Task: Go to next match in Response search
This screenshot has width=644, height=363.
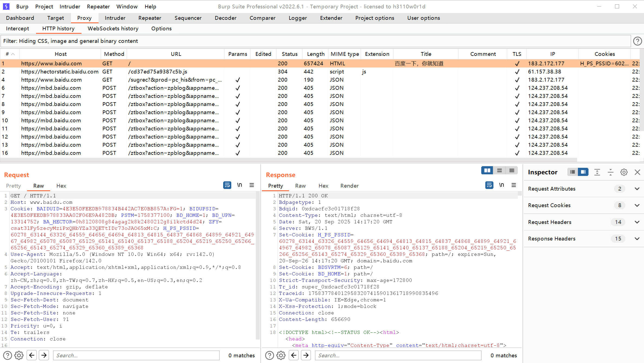Action: 306,355
